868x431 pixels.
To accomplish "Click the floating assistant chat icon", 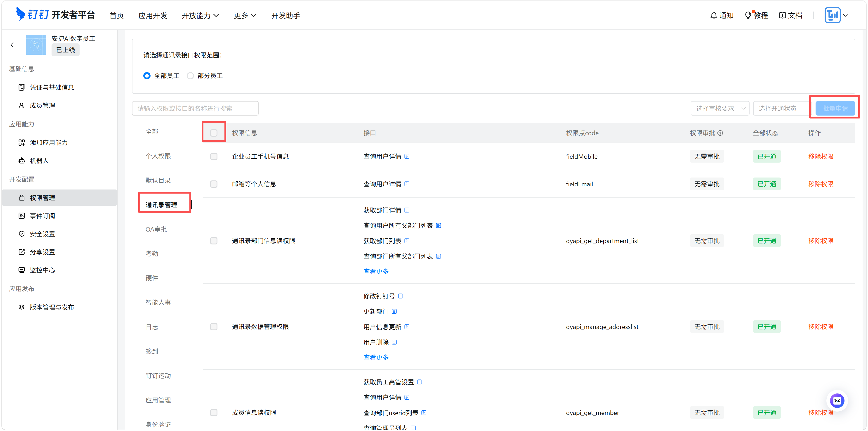I will point(837,401).
